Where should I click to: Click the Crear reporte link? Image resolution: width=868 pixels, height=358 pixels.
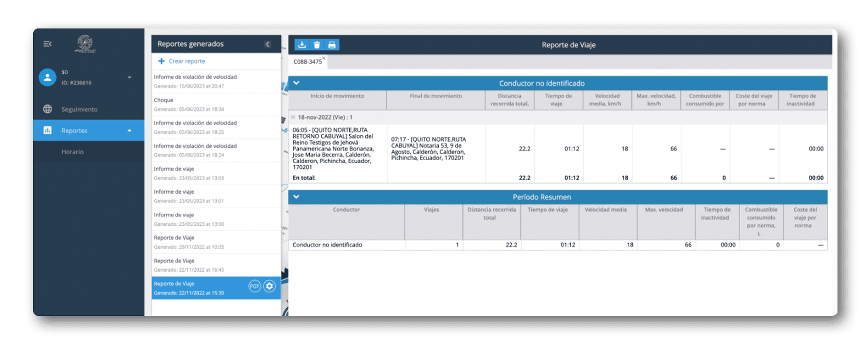[187, 61]
